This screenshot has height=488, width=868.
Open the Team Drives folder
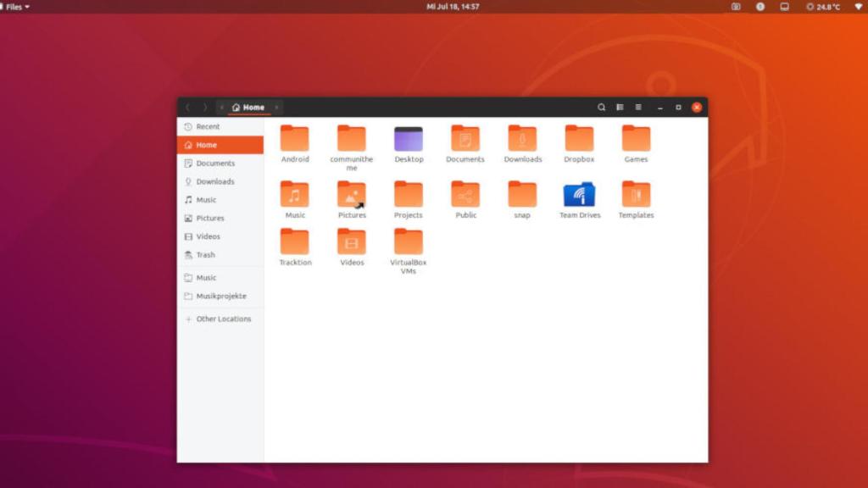(x=579, y=197)
